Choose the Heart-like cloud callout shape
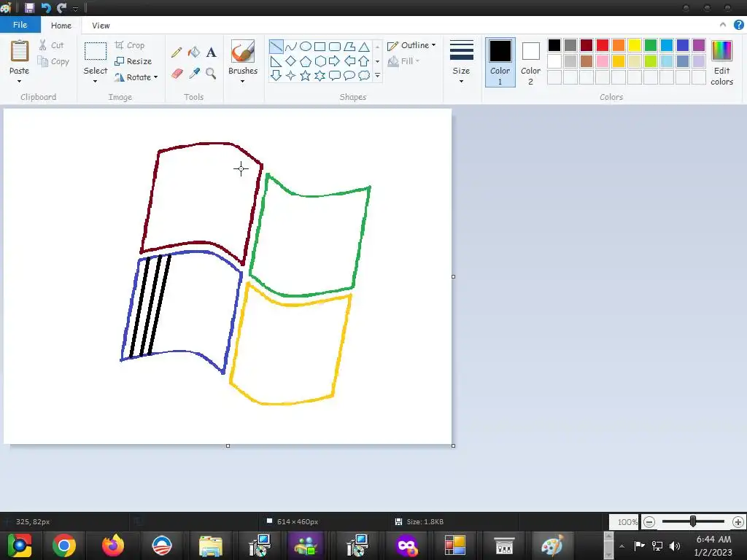747x560 pixels. point(364,75)
